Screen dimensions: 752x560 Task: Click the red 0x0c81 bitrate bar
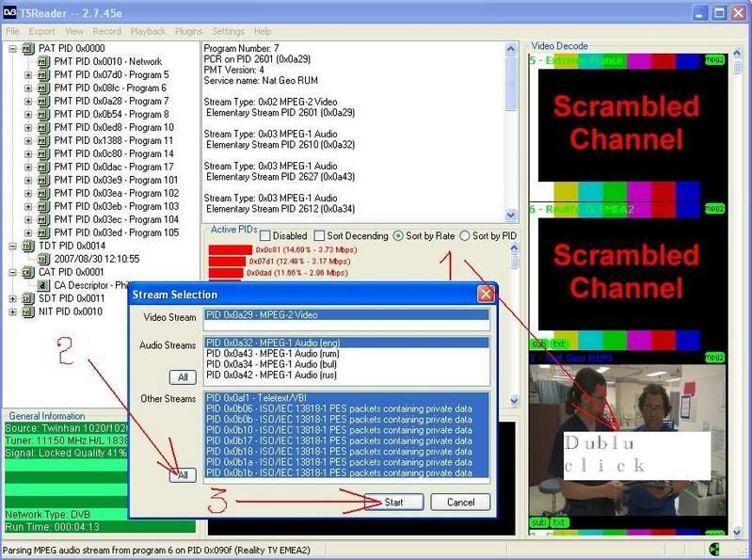click(x=225, y=249)
